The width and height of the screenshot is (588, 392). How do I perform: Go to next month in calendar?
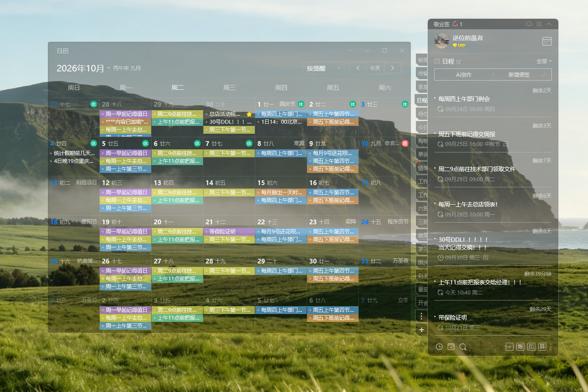coord(392,68)
